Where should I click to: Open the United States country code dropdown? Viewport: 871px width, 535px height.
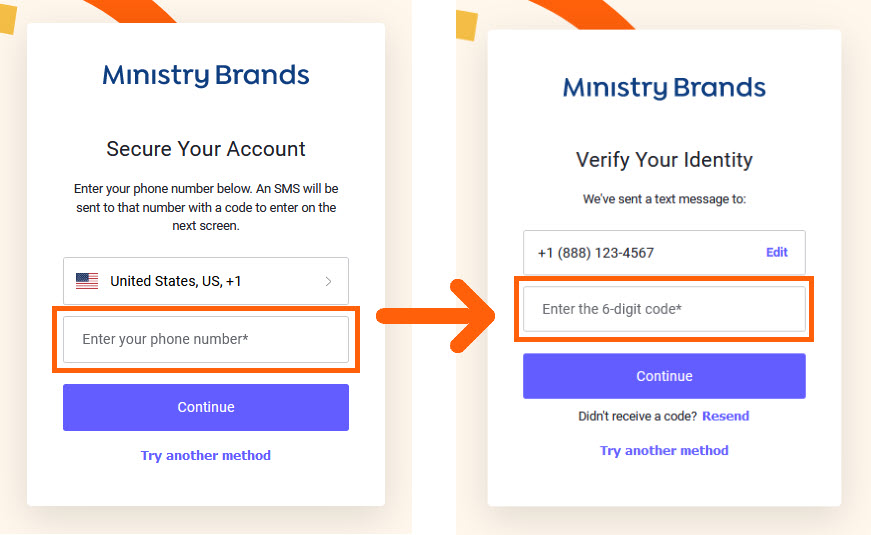pyautogui.click(x=205, y=281)
